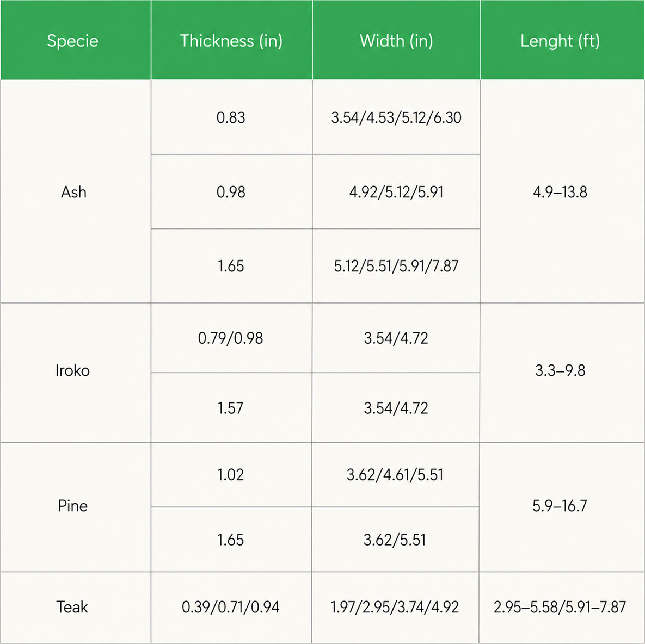The width and height of the screenshot is (645, 644).
Task: Click the 2.95–5.58/5.91–7.87 length cell
Action: tap(562, 608)
